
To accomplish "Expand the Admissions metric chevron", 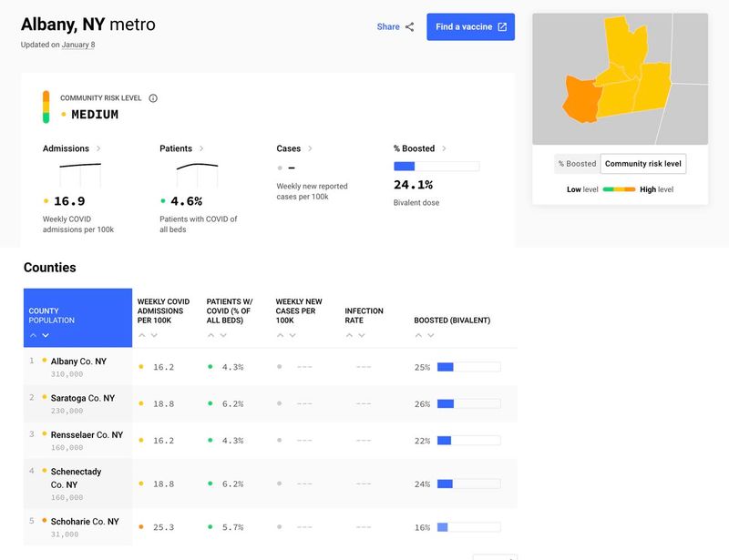I will pos(98,148).
